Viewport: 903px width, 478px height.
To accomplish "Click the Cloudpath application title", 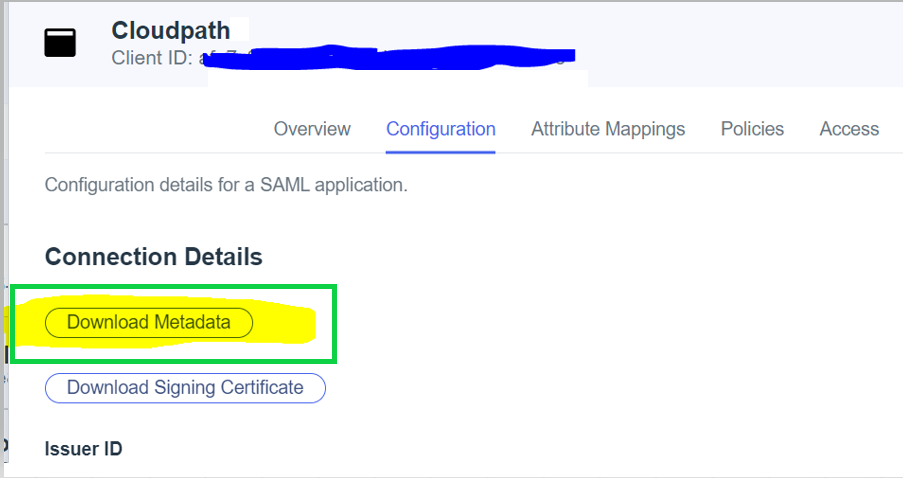I will pyautogui.click(x=170, y=30).
